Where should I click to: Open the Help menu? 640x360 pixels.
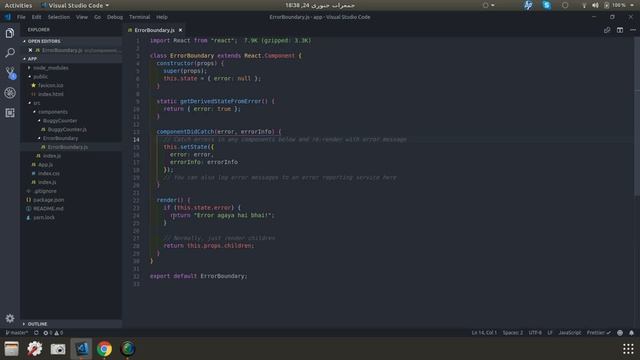[x=162, y=17]
